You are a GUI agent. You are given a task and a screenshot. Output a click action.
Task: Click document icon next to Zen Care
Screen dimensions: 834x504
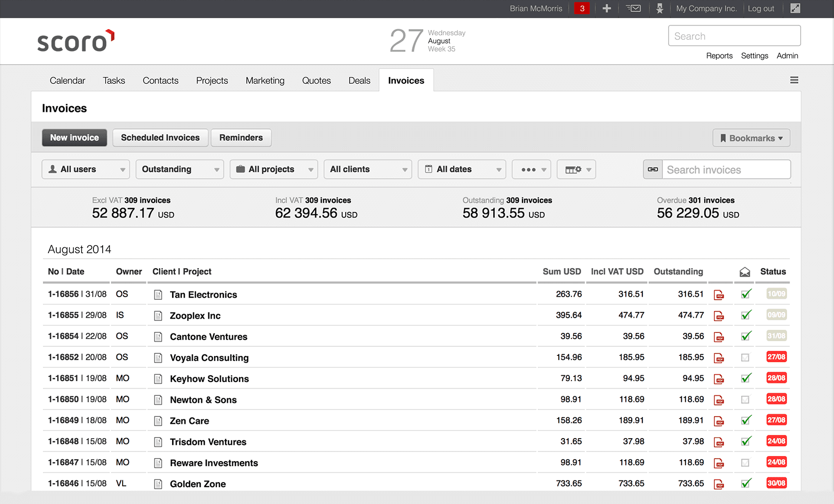click(158, 421)
